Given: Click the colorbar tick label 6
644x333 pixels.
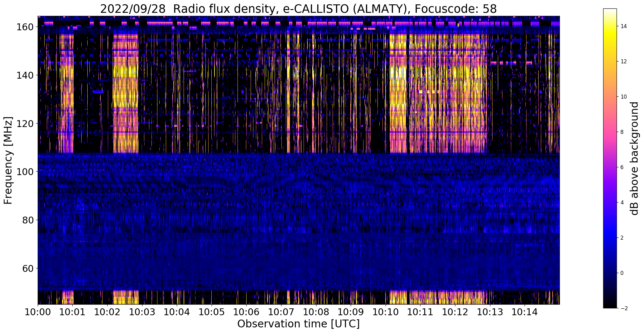Looking at the screenshot, I should tap(622, 167).
